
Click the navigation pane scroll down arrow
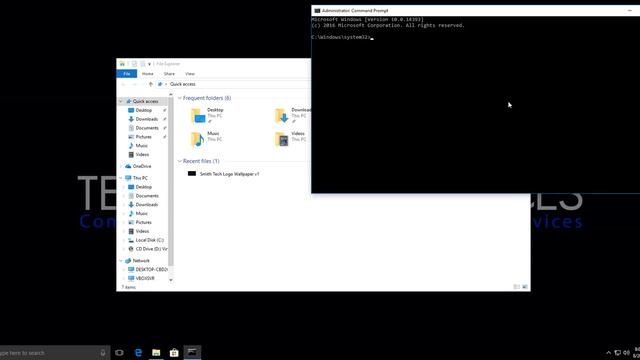171,280
